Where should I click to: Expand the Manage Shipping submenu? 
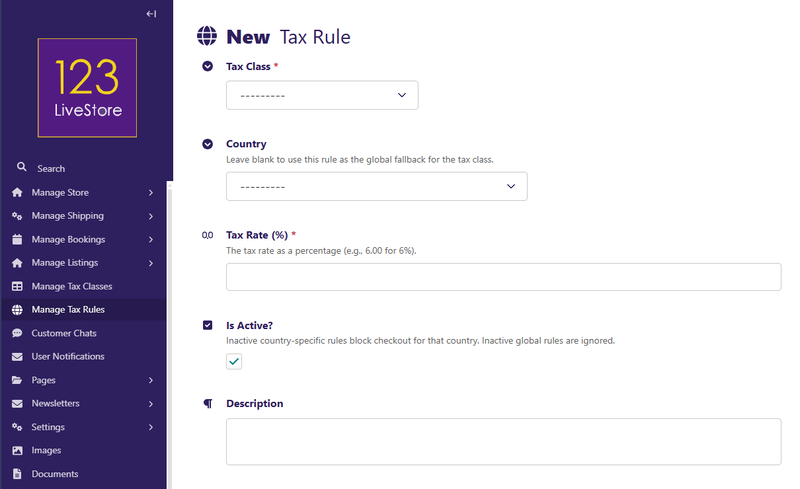pos(150,216)
